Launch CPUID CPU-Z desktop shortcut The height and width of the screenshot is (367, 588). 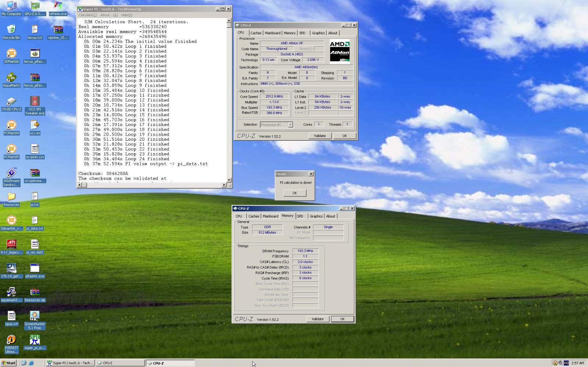click(x=11, y=104)
